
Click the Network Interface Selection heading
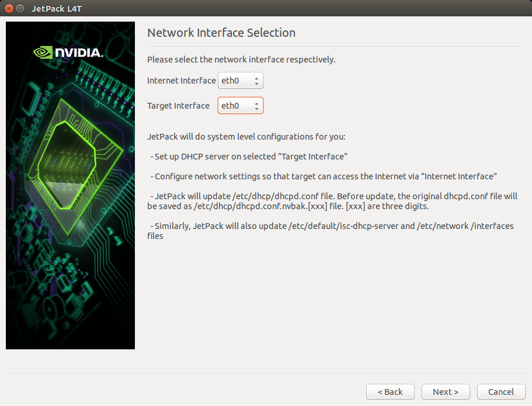pyautogui.click(x=221, y=33)
